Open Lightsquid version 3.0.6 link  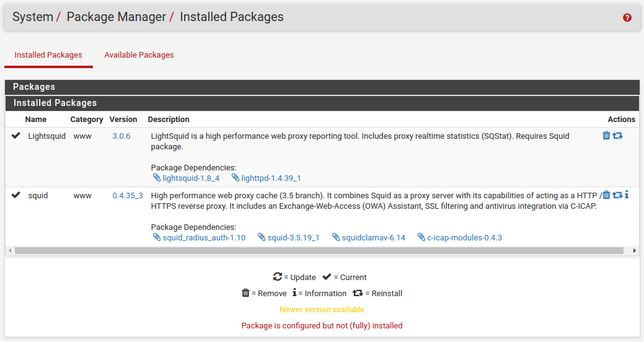pos(121,136)
